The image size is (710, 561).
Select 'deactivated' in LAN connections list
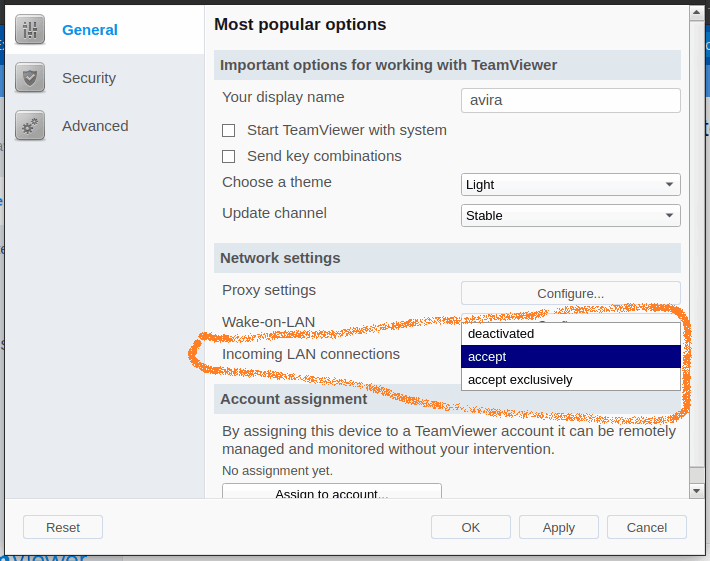click(x=571, y=334)
